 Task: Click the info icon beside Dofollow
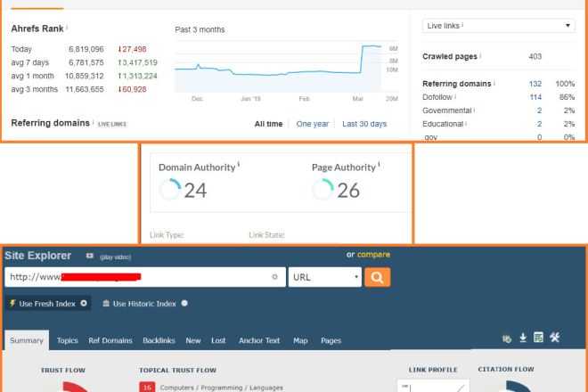point(455,97)
